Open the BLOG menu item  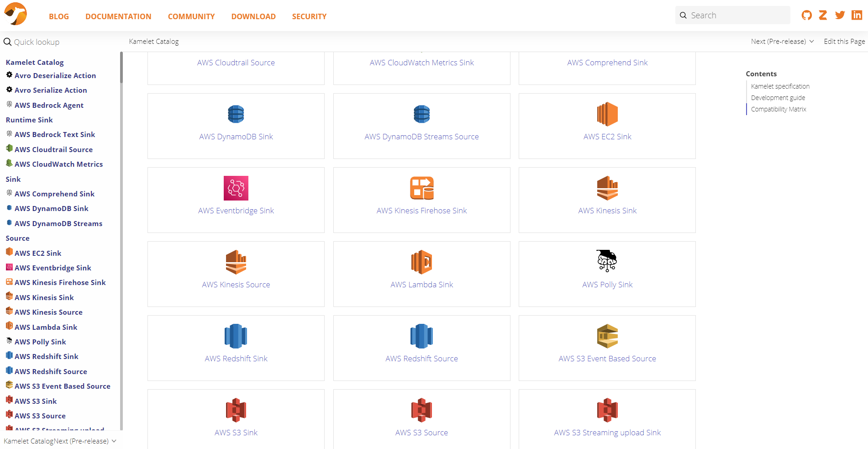(x=59, y=16)
